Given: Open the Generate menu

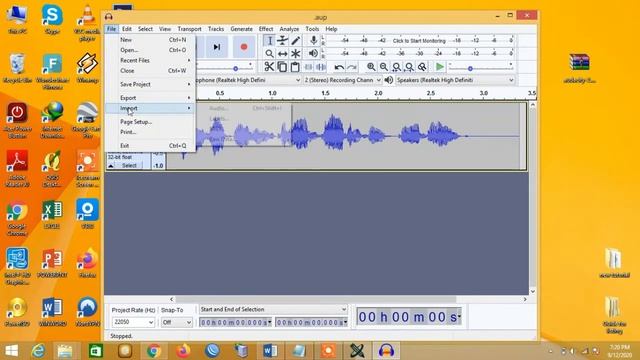Looking at the screenshot, I should coord(241,29).
